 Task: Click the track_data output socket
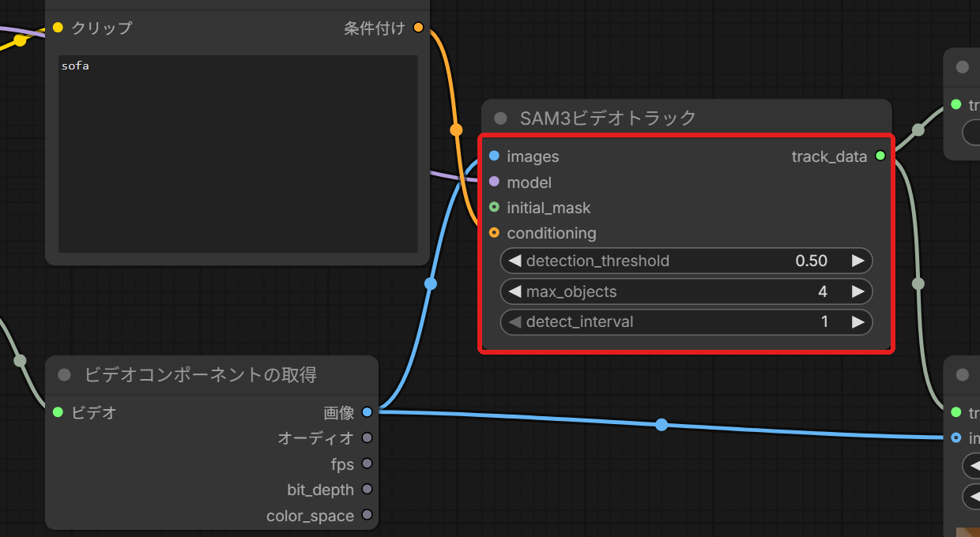[880, 156]
